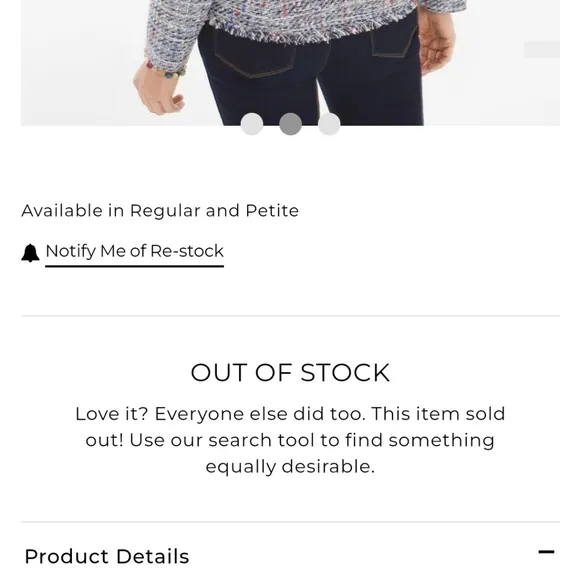Image resolution: width=580 pixels, height=580 pixels.
Task: Click the model's fist on the left
Action: point(158,92)
